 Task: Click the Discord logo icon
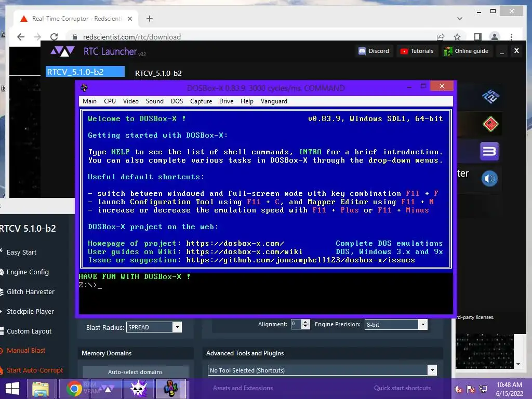point(362,51)
